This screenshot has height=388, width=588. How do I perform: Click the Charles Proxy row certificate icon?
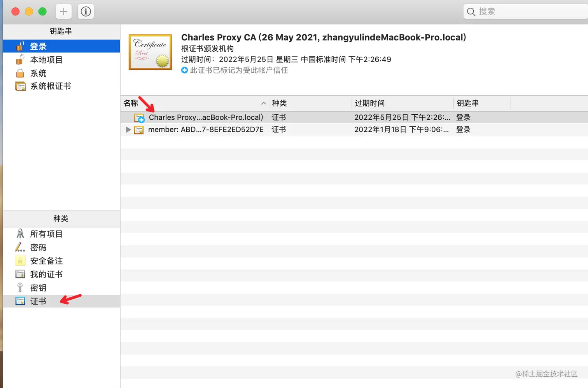point(139,118)
